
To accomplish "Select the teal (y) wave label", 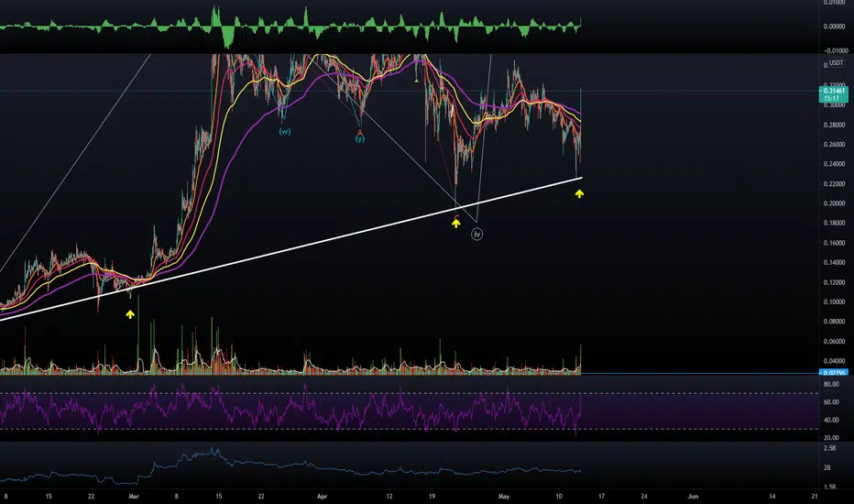I will (x=360, y=139).
